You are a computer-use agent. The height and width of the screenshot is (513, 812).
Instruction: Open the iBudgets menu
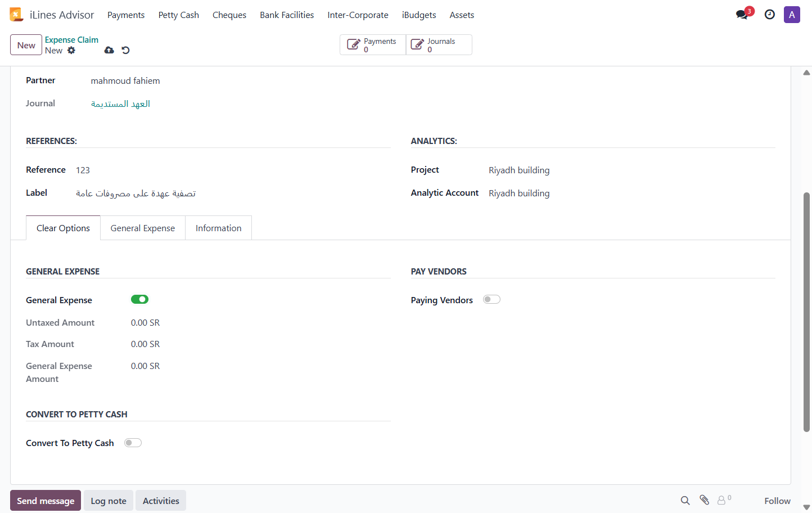(x=419, y=15)
